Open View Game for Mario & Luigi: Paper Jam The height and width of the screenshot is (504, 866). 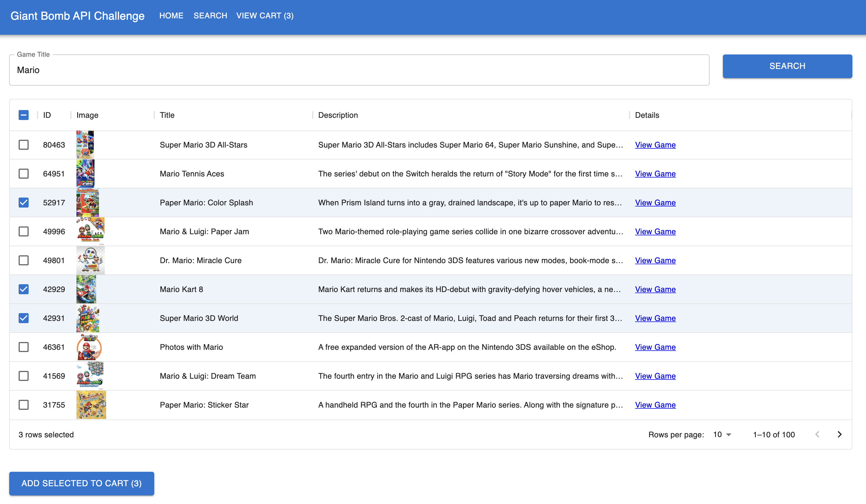click(x=655, y=231)
